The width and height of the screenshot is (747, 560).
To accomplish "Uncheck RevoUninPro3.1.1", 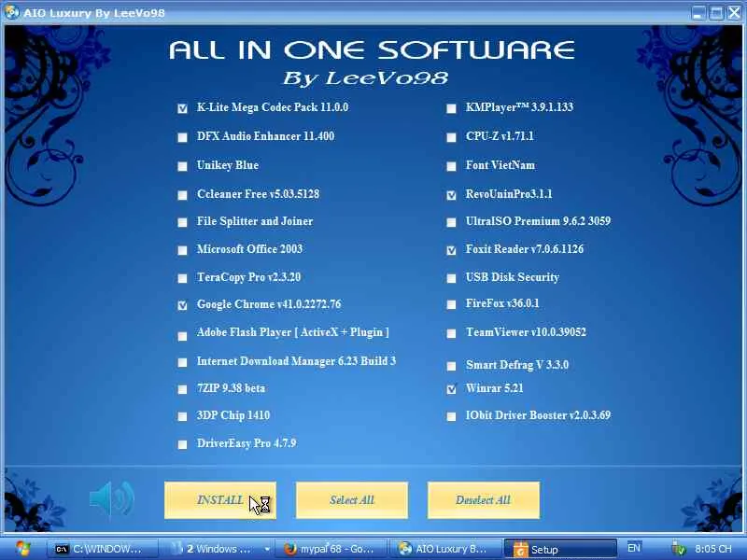I will [x=451, y=195].
